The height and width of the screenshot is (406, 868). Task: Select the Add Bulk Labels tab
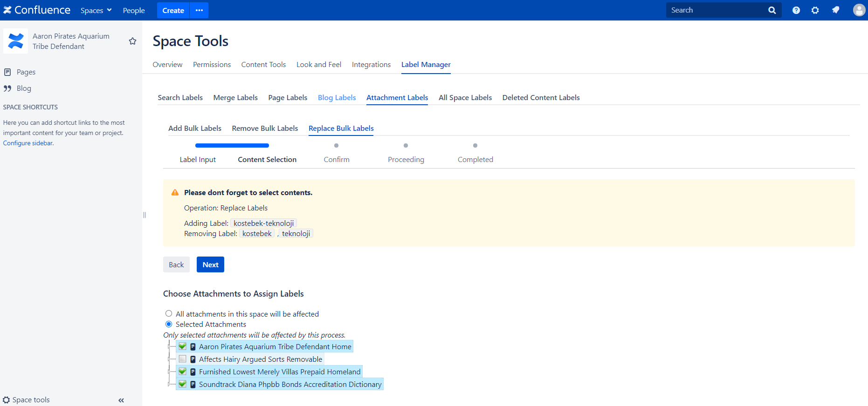click(x=195, y=129)
